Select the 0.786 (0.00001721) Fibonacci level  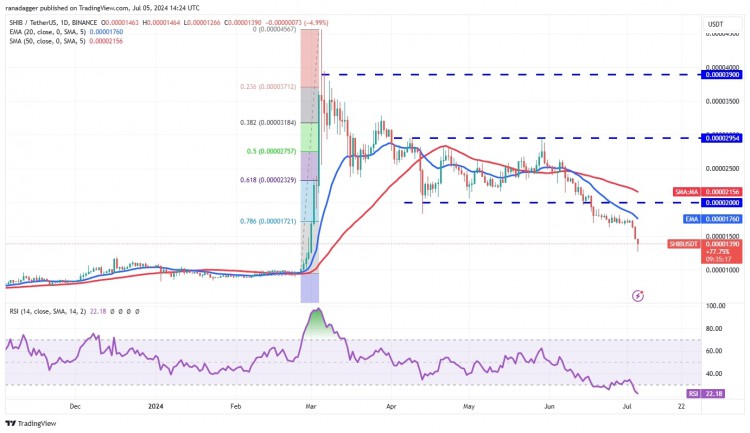pyautogui.click(x=268, y=221)
